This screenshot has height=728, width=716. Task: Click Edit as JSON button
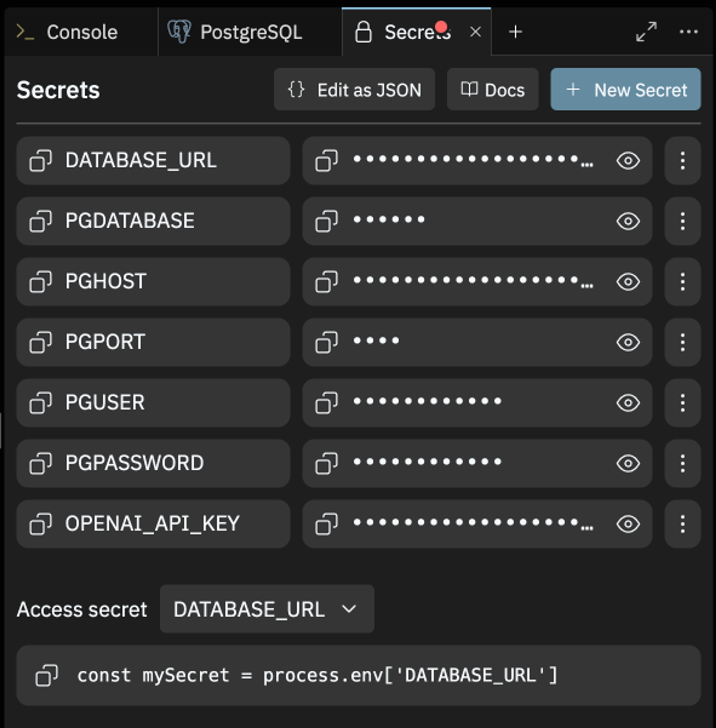coord(354,89)
